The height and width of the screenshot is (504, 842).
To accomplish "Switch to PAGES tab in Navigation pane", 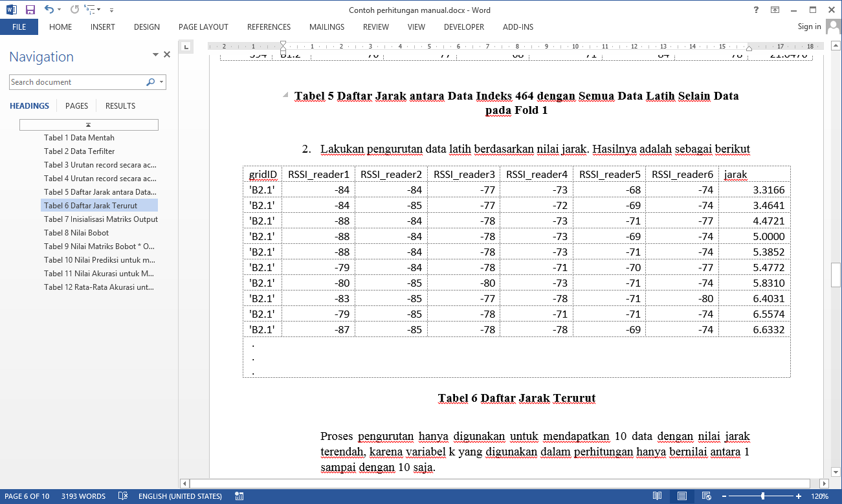I will click(x=76, y=105).
